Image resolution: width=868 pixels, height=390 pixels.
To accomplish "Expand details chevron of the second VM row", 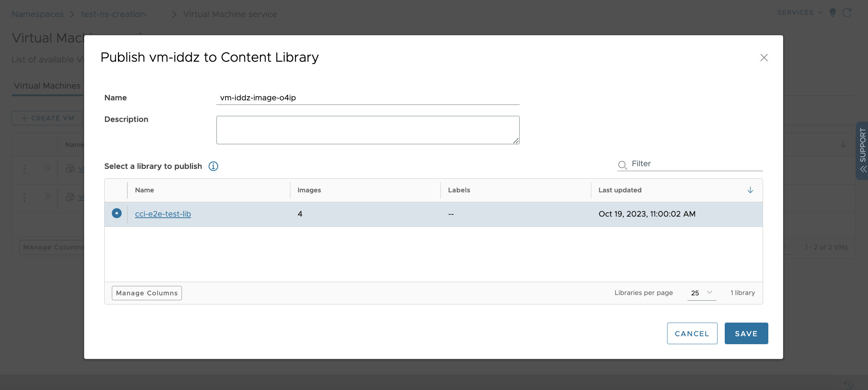I will [x=47, y=196].
